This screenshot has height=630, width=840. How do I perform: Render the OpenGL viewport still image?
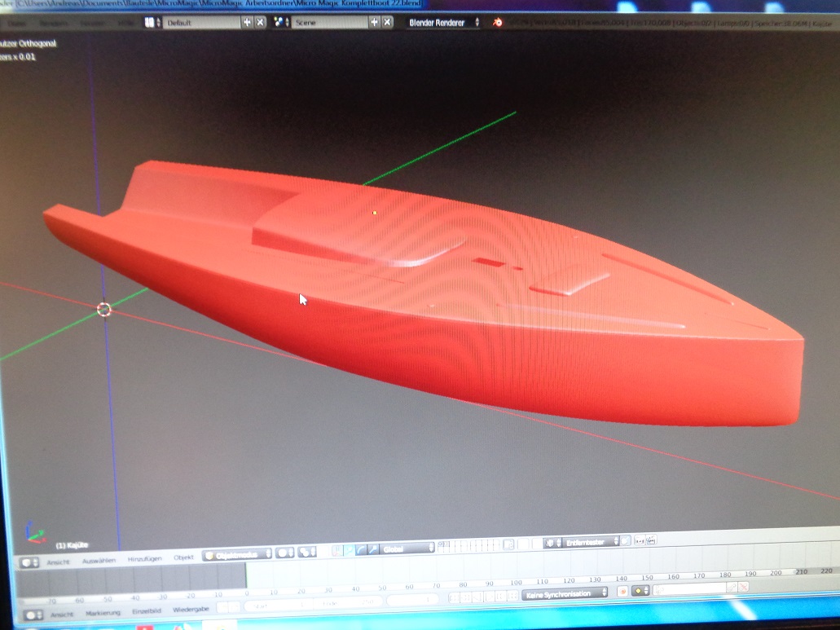[x=640, y=541]
